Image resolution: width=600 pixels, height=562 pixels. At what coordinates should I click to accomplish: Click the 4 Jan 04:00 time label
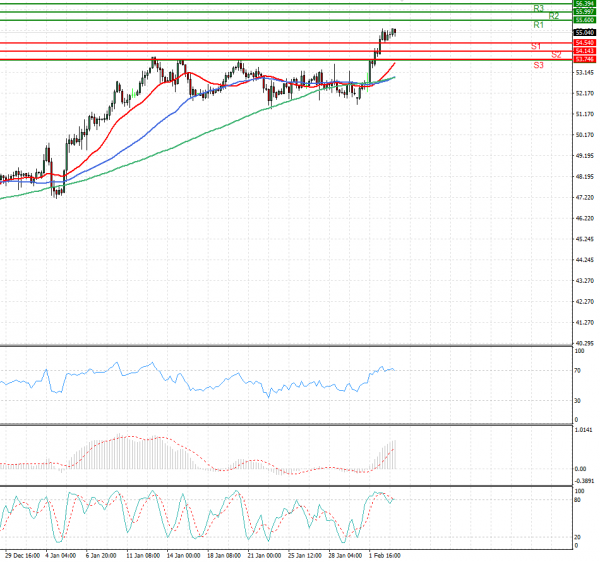pyautogui.click(x=60, y=555)
